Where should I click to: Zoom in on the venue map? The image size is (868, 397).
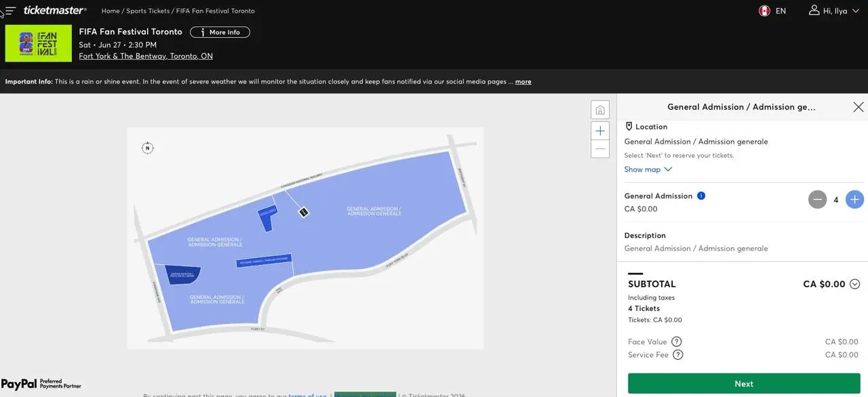pos(600,131)
